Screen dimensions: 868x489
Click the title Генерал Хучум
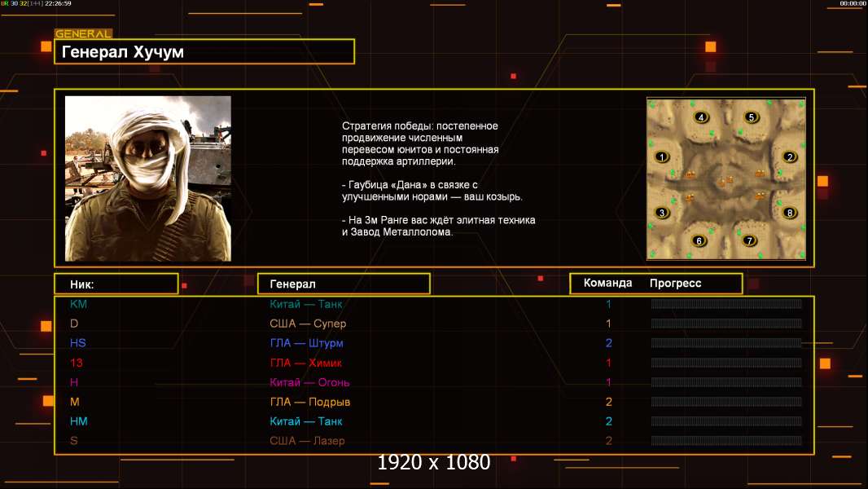[122, 52]
